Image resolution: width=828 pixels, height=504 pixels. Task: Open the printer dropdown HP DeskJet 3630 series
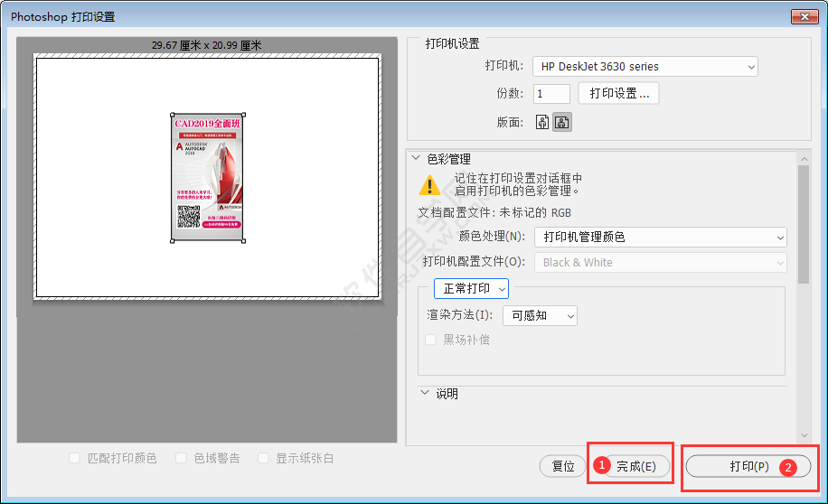pyautogui.click(x=645, y=67)
